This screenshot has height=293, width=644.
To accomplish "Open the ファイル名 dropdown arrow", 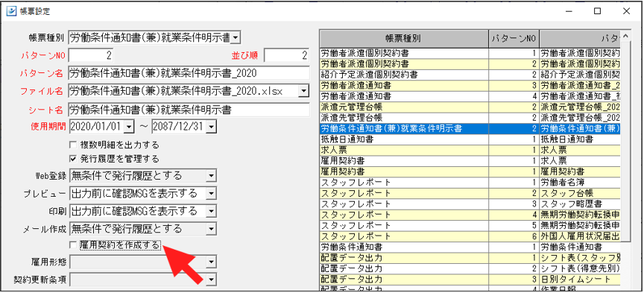I will point(303,91).
